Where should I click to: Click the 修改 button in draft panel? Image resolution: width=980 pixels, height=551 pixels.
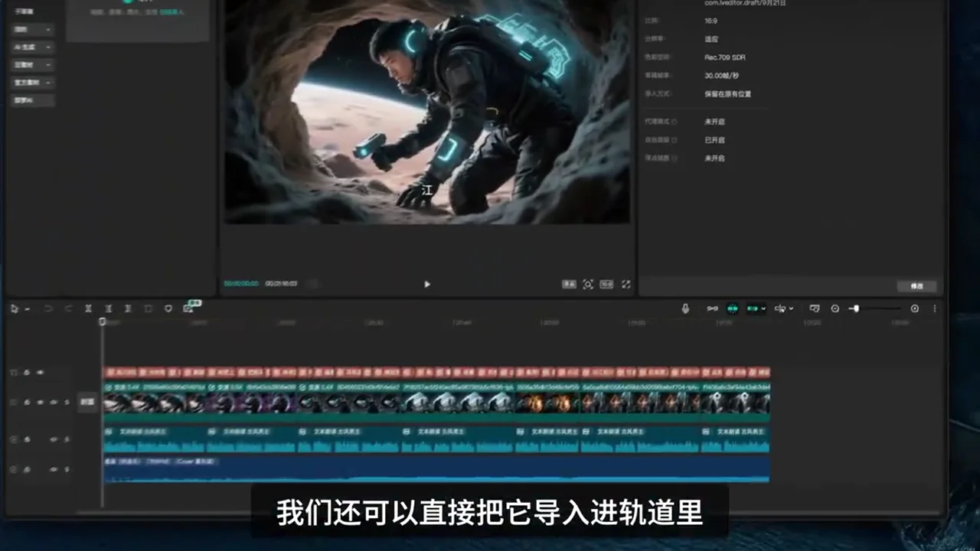[917, 286]
